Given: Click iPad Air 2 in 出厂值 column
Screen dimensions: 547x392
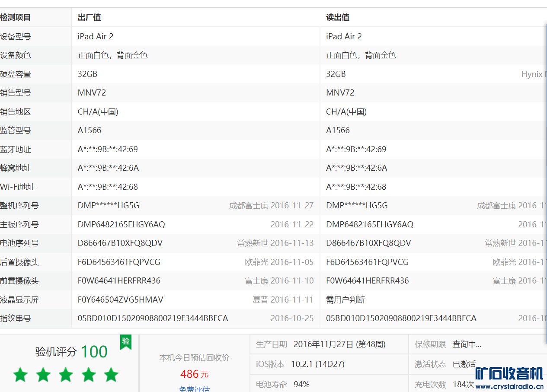Looking at the screenshot, I should click(96, 37).
